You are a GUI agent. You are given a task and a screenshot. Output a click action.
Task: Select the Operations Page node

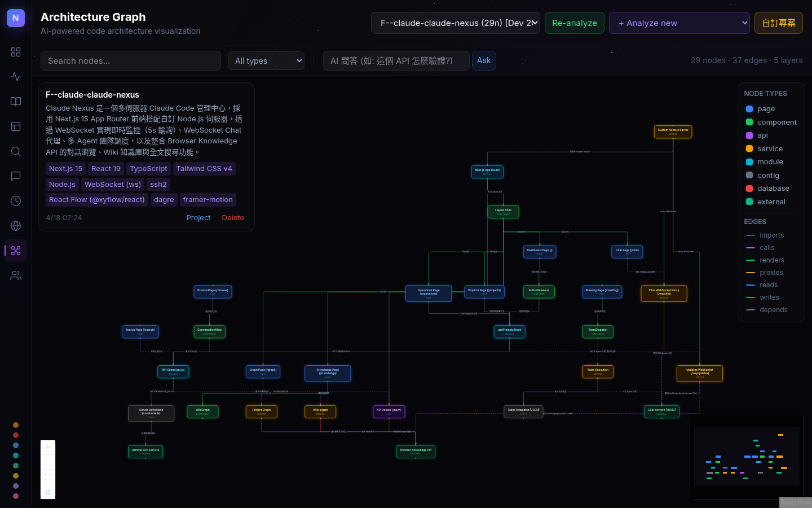pyautogui.click(x=429, y=294)
